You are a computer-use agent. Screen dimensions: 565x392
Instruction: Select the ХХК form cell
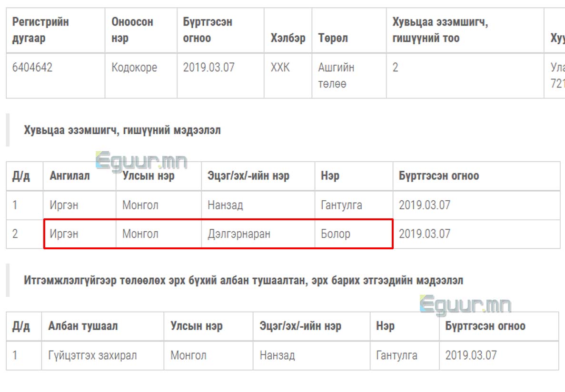pos(280,68)
